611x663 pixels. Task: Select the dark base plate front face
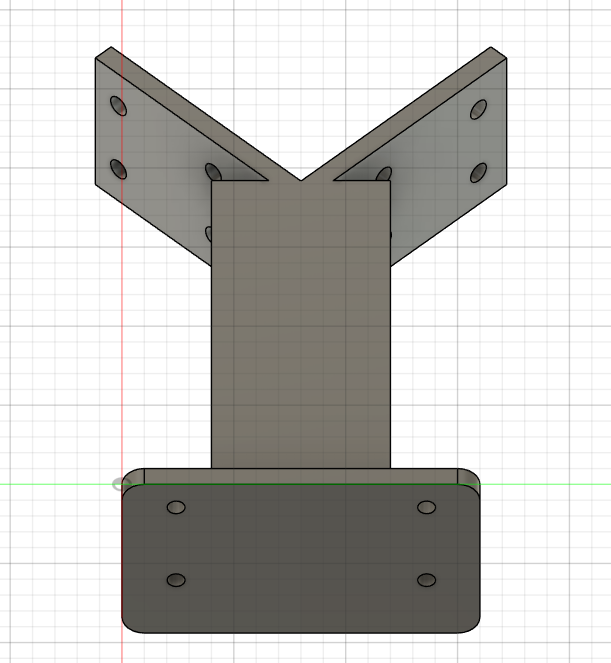click(301, 559)
